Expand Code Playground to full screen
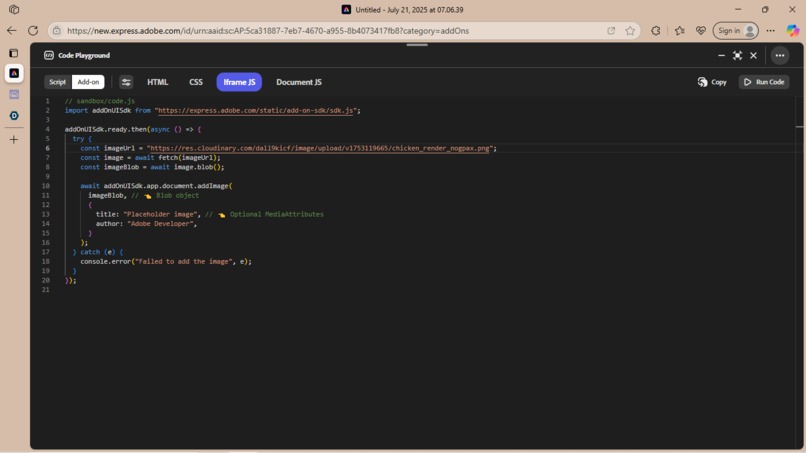The image size is (806, 453). 737,55
